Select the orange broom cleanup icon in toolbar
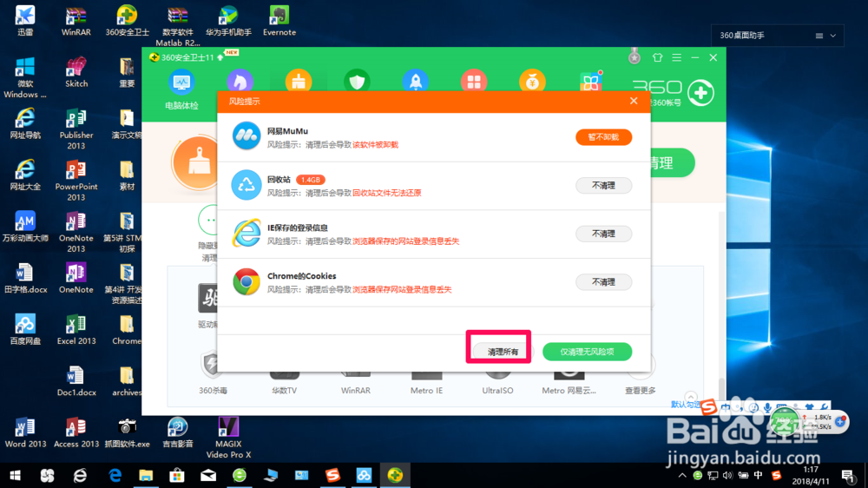 coord(299,81)
